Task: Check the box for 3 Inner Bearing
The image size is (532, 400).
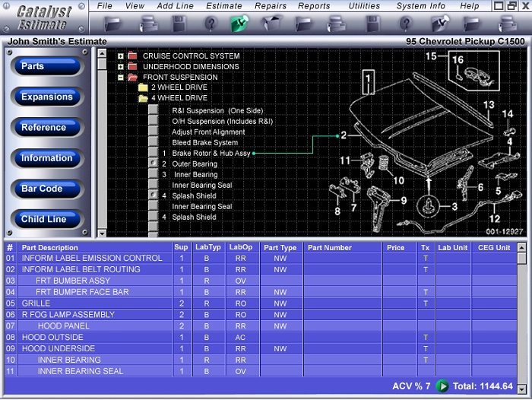Action: (x=154, y=173)
